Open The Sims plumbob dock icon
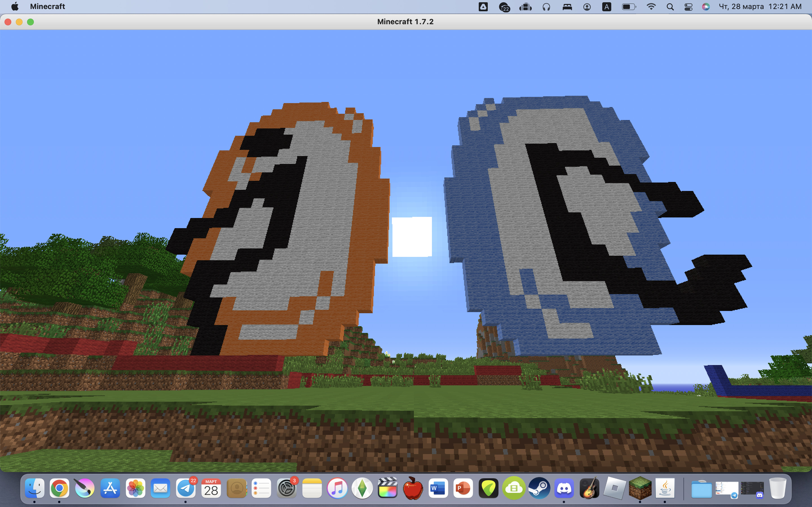812x507 pixels. tap(362, 488)
